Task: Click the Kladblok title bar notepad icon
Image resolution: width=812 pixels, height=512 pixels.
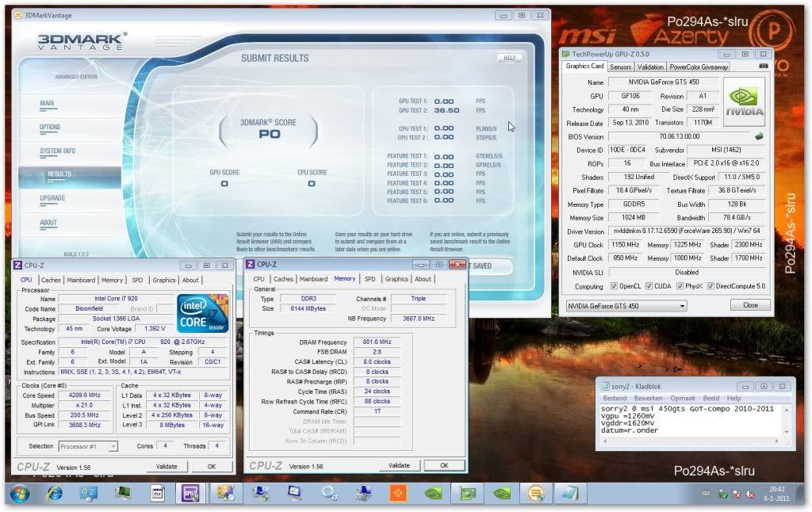Action: [x=605, y=386]
